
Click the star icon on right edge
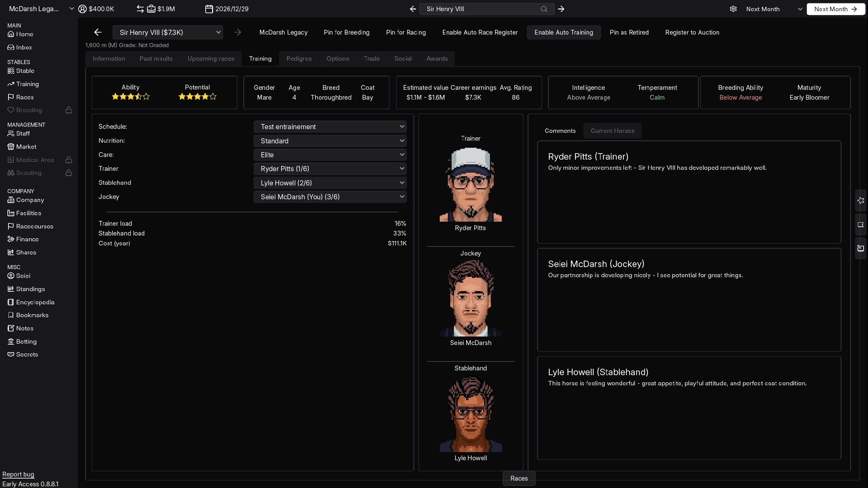(861, 201)
